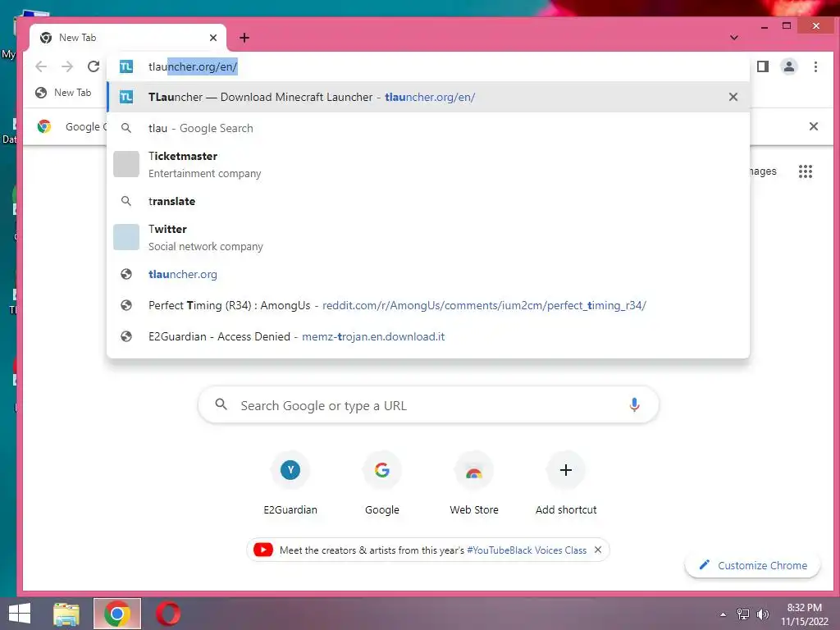Open the user profile avatar menu
Screen dimensions: 840x630
[x=789, y=66]
